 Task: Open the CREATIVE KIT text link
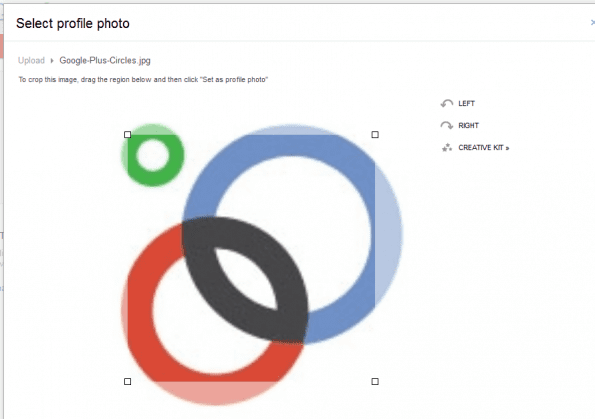tap(480, 147)
